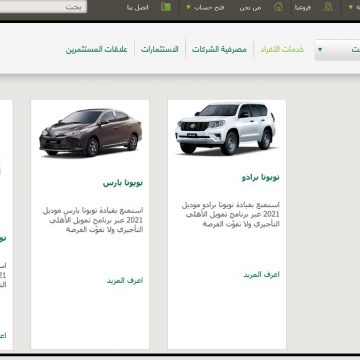Select مصرفية الشركات menu item
The image size is (360, 360).
coord(219,50)
